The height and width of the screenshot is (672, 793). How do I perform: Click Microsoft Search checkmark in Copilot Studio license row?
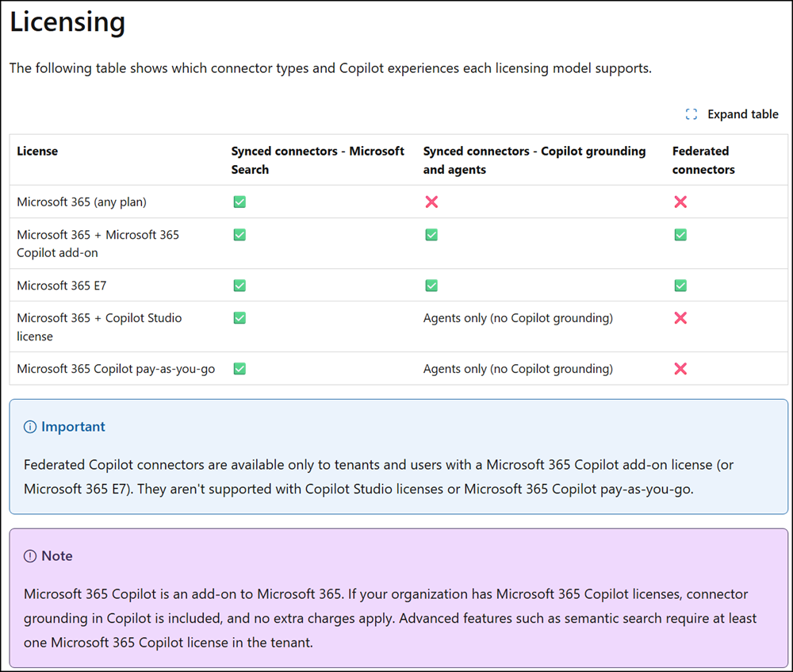(239, 318)
